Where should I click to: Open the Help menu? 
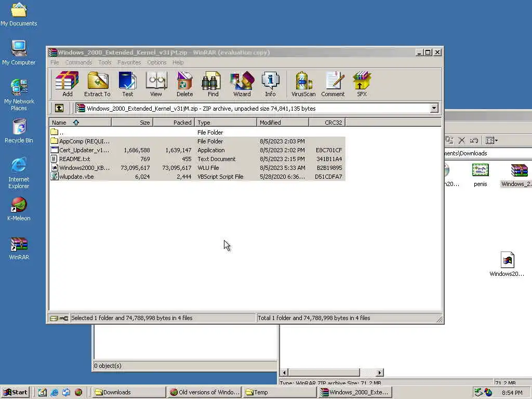[x=178, y=62]
